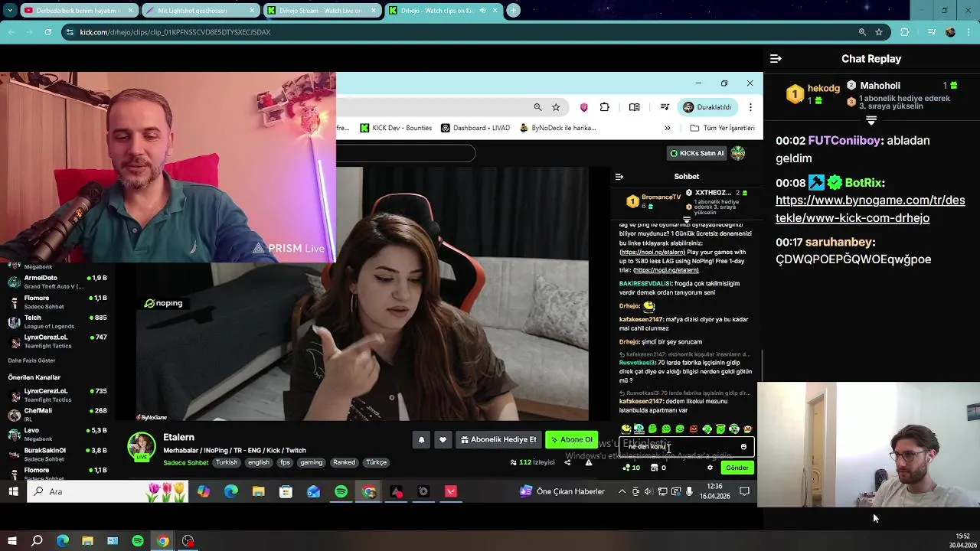Click shield extension icon in streamed browser
This screenshot has height=551, width=980.
click(x=584, y=107)
